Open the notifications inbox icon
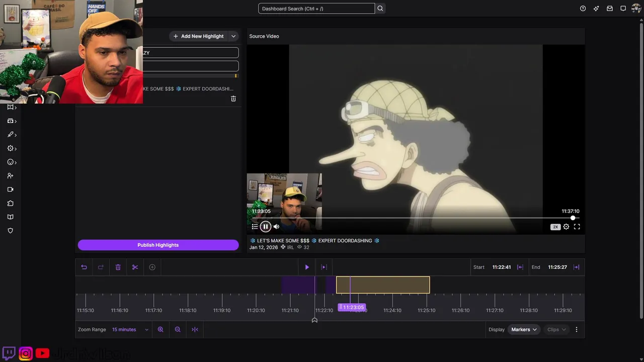Screen dimensions: 644x362 [610, 9]
